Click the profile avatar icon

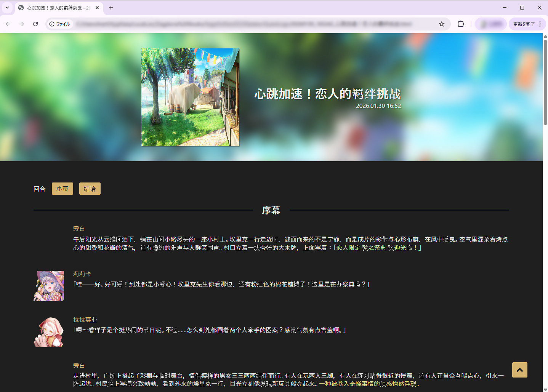pos(490,24)
